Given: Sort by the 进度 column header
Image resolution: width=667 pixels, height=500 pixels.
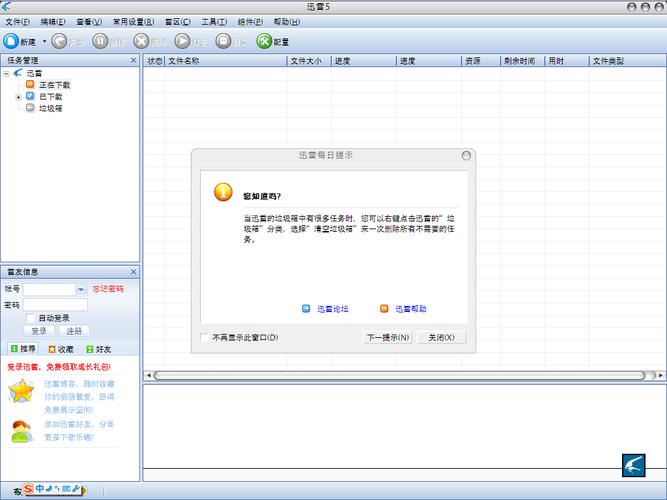Looking at the screenshot, I should pyautogui.click(x=364, y=61).
